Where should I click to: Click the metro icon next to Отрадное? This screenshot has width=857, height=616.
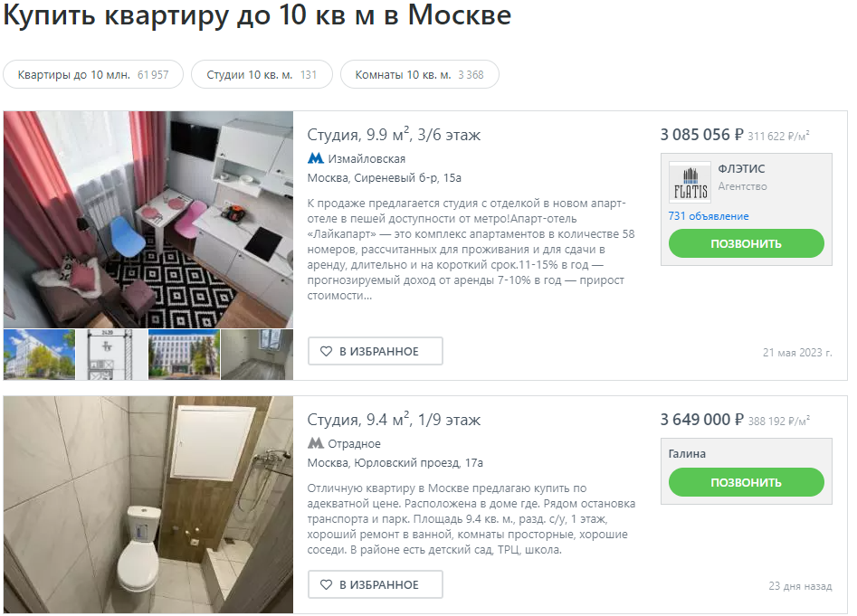pos(315,443)
